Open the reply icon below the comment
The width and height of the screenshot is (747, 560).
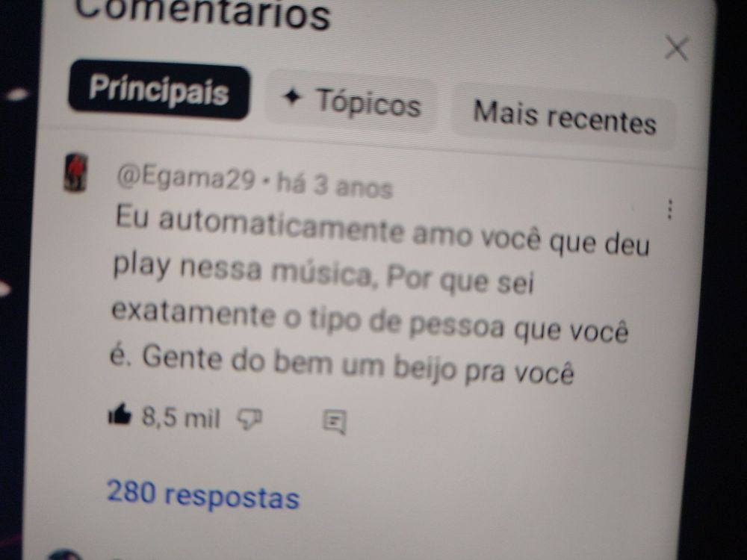pyautogui.click(x=335, y=422)
